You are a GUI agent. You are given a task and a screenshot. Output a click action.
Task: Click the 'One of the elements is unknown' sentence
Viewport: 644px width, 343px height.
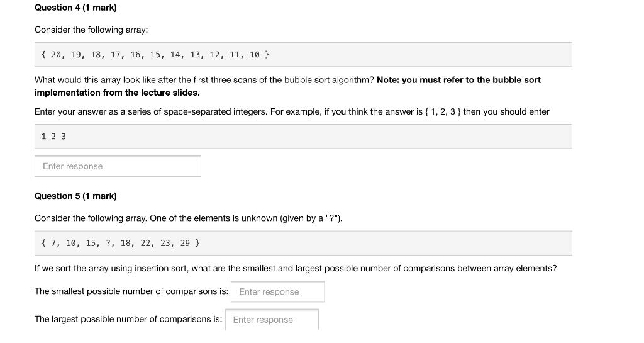246,218
